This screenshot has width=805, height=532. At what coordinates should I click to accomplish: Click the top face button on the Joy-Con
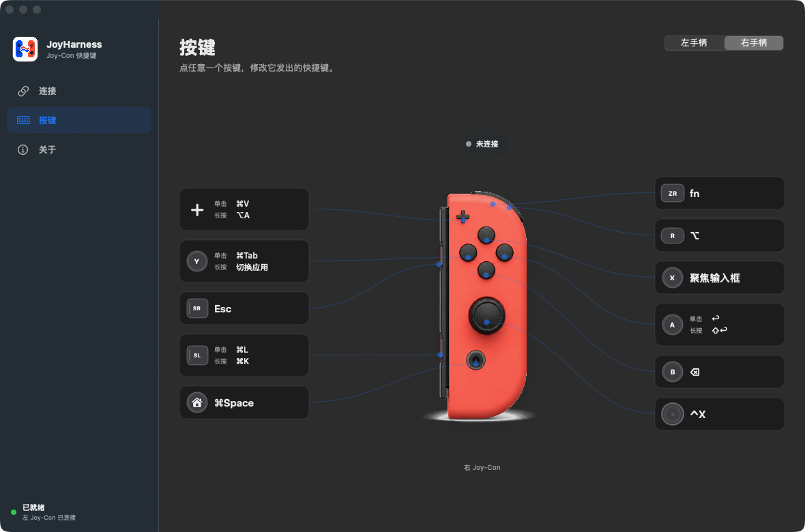(486, 236)
